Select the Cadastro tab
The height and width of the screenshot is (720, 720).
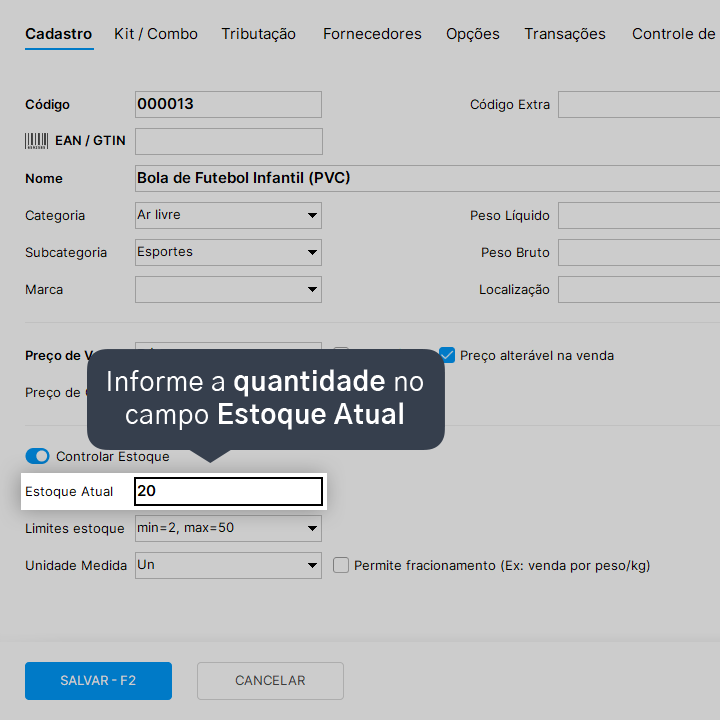tap(58, 34)
